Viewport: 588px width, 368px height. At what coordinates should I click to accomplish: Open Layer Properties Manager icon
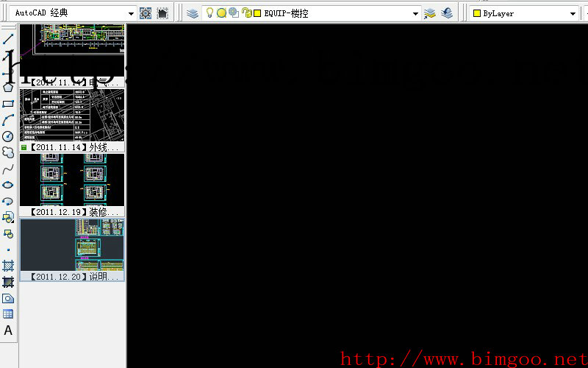click(193, 13)
